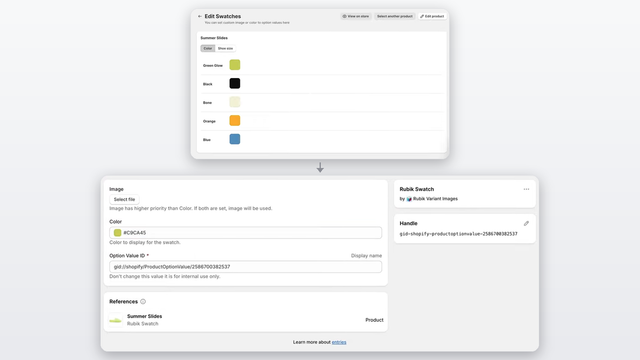
Task: Click the View on store button
Action: tap(356, 16)
